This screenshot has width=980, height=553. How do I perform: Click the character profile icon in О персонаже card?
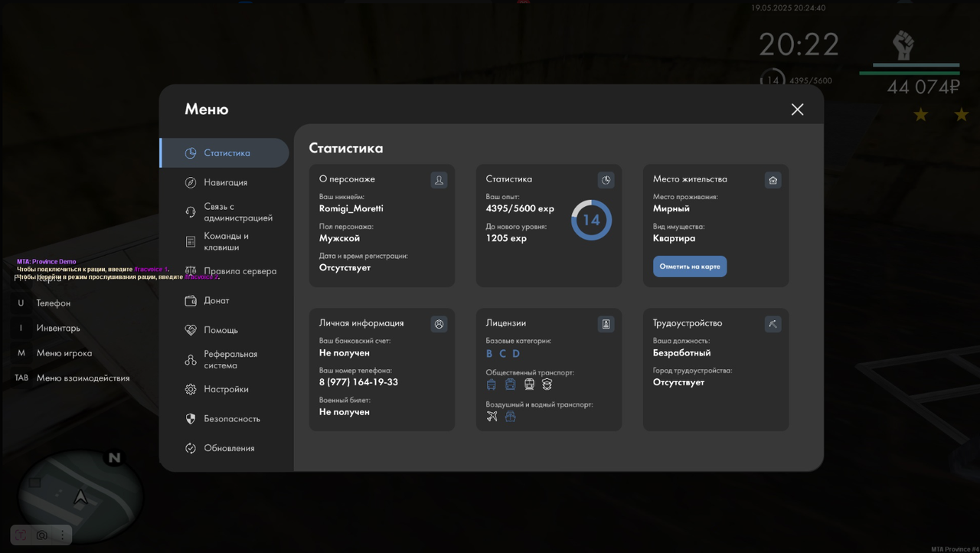[x=439, y=180]
